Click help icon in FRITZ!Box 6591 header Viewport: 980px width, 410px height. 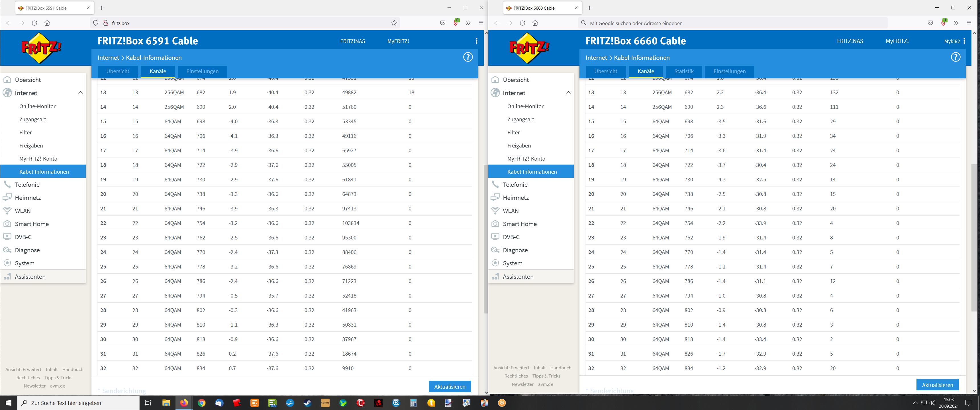tap(467, 57)
